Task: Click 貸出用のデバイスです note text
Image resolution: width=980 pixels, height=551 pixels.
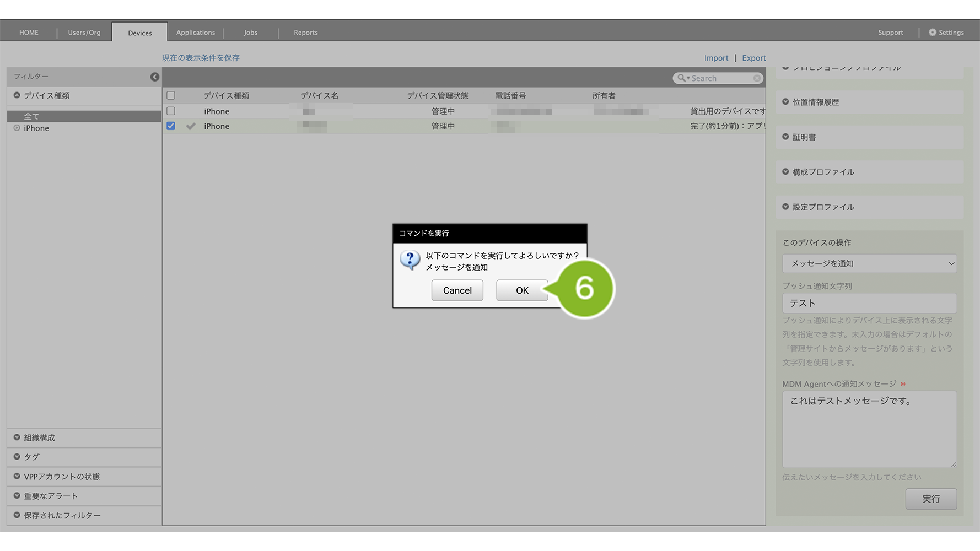Action: 728,111
